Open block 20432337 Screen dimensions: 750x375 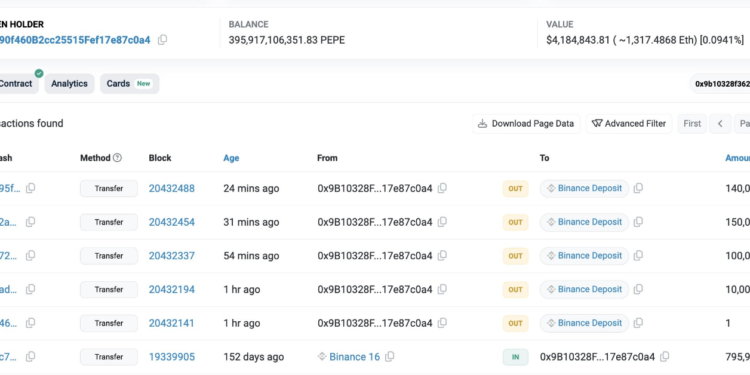(172, 256)
